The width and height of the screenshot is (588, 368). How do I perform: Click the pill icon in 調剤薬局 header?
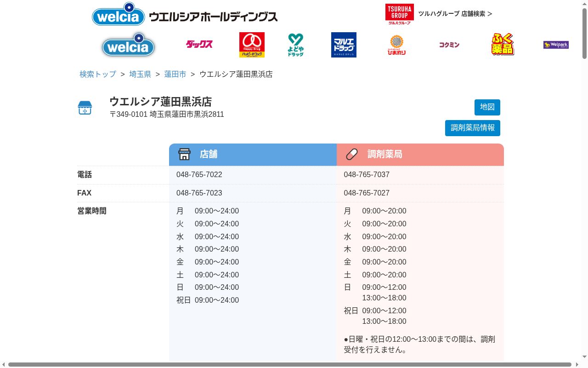point(352,154)
